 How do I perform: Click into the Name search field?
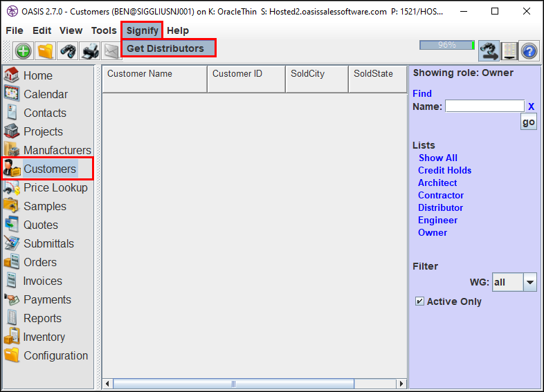[x=484, y=106]
